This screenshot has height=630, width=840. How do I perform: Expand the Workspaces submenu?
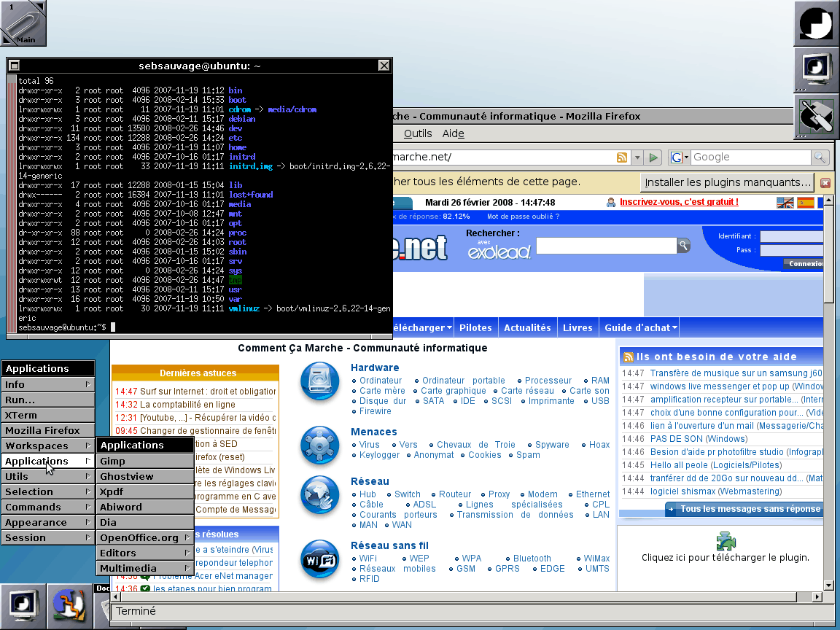pyautogui.click(x=47, y=446)
